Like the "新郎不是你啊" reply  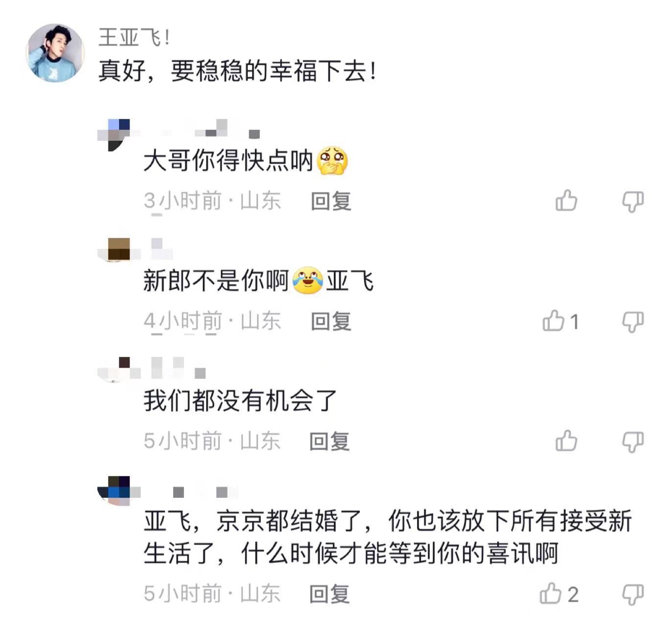(554, 321)
